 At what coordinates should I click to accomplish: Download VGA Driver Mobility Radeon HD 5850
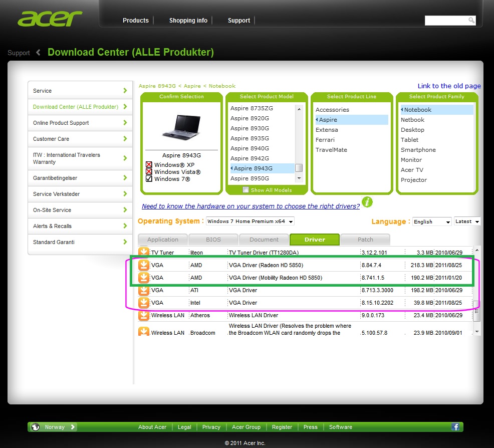(144, 278)
